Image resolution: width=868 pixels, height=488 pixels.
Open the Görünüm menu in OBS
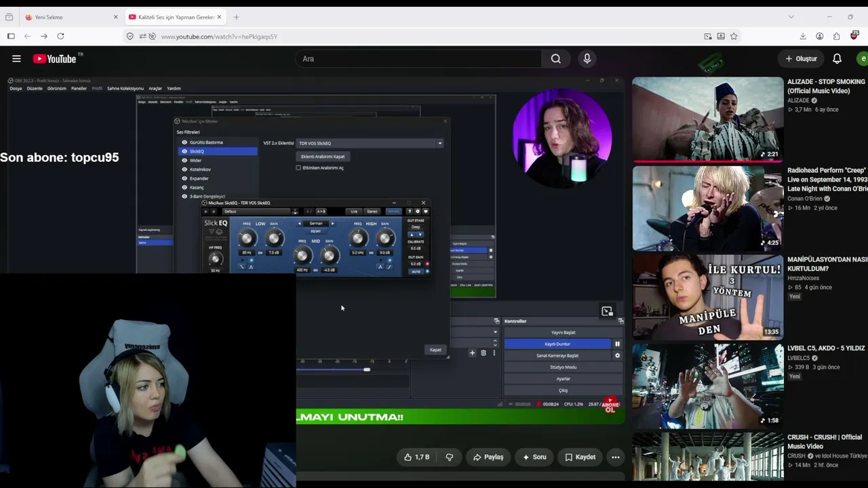pyautogui.click(x=57, y=89)
